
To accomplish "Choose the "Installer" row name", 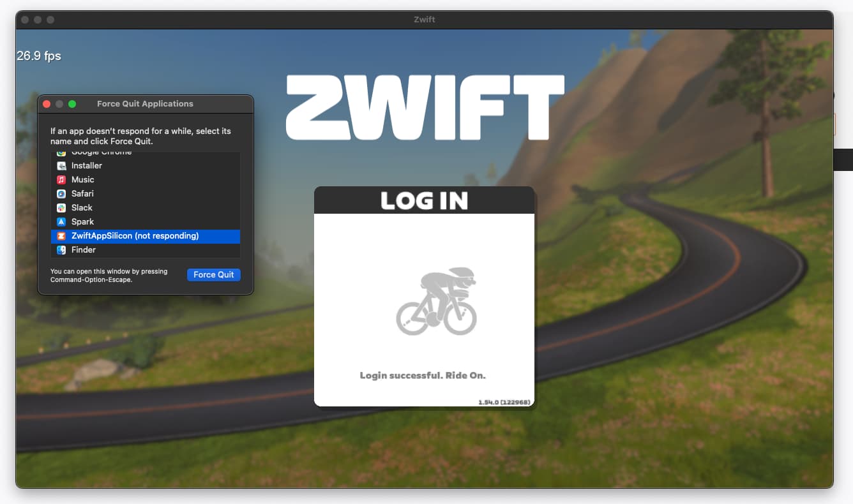I will pos(87,166).
